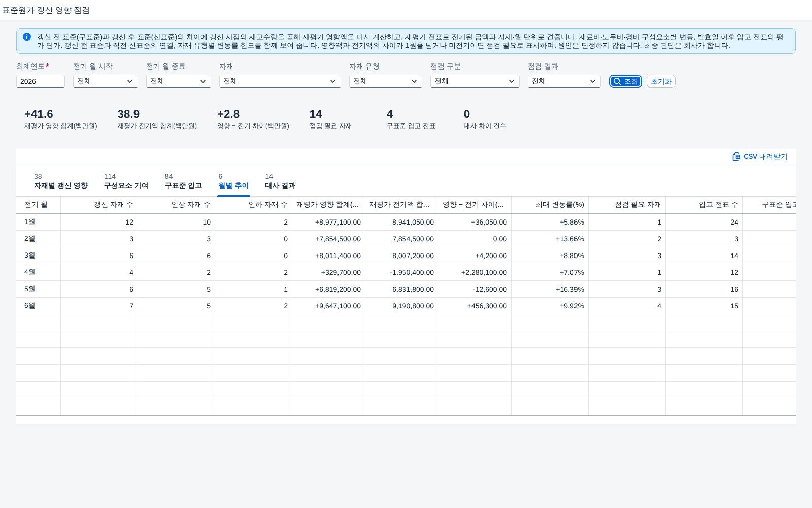Click the 전기 월 column header
The image size is (812, 508).
[x=39, y=205]
